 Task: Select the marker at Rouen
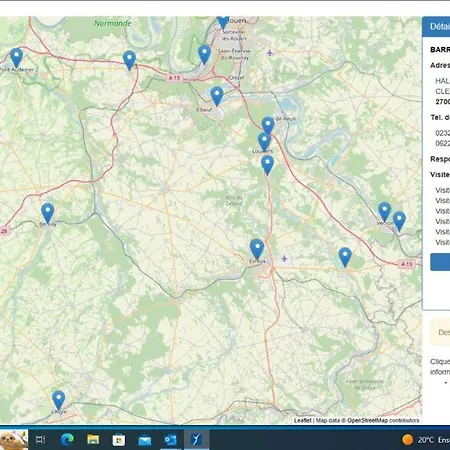click(x=223, y=22)
